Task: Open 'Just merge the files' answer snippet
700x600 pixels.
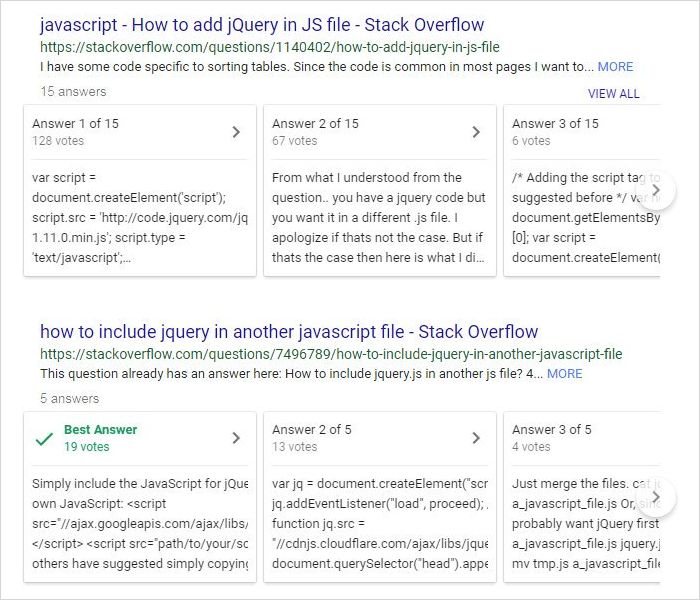Action: (x=586, y=524)
